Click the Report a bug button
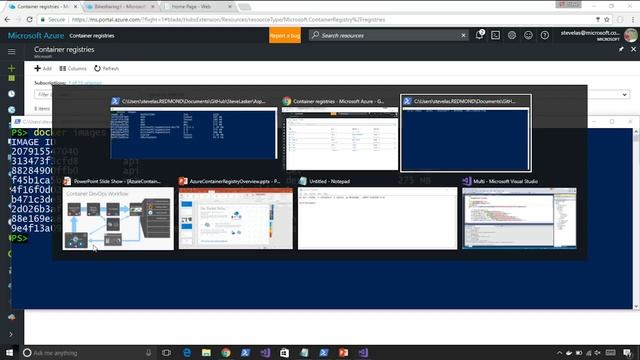 coord(285,36)
